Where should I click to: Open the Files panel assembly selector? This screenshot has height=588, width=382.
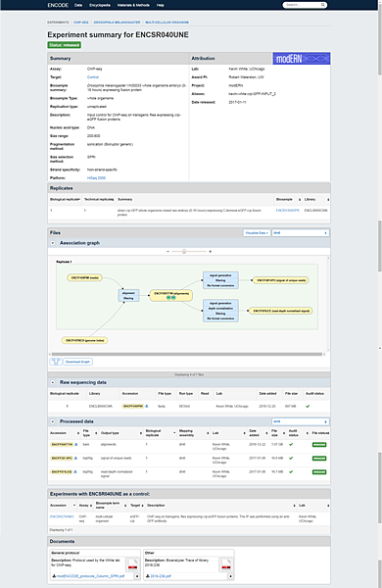pos(301,233)
